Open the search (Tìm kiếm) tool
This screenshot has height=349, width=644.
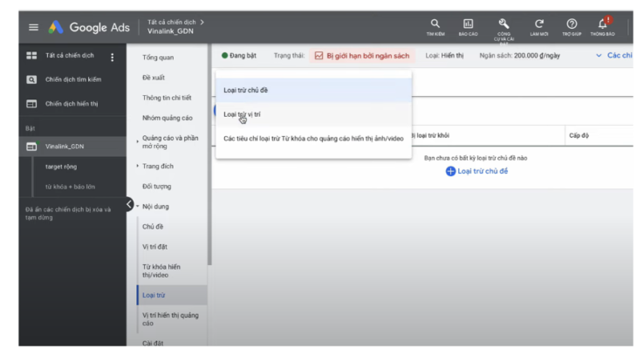[435, 26]
